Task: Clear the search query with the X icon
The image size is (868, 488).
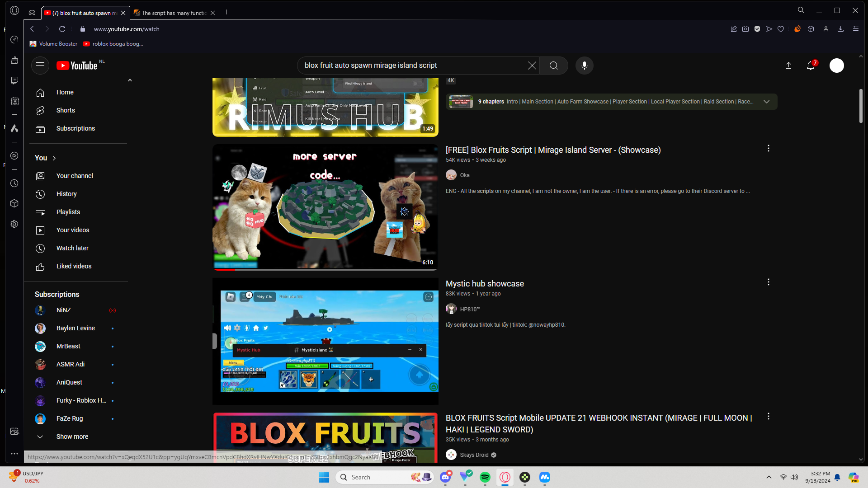Action: pyautogui.click(x=532, y=66)
